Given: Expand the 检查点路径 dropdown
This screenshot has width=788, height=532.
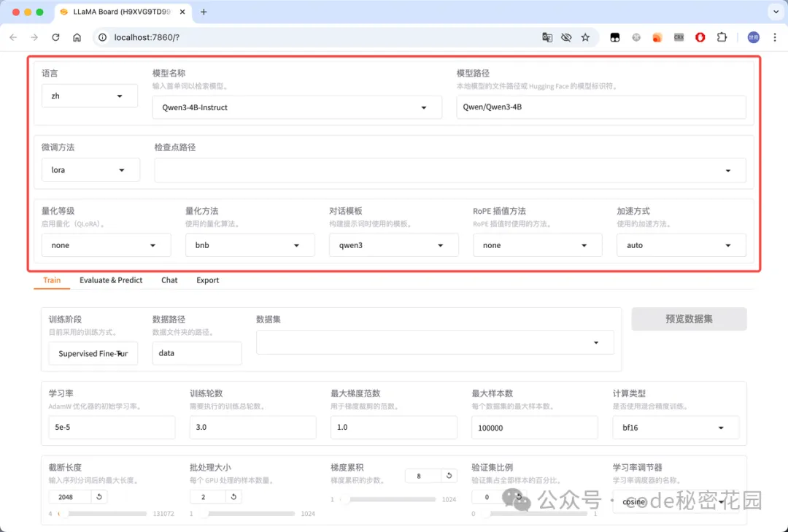Looking at the screenshot, I should pyautogui.click(x=449, y=171).
